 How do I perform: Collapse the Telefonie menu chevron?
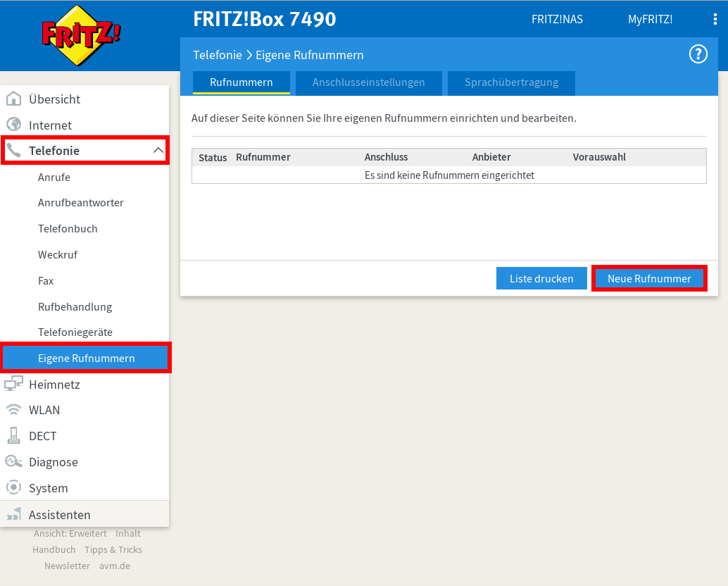[x=158, y=151]
